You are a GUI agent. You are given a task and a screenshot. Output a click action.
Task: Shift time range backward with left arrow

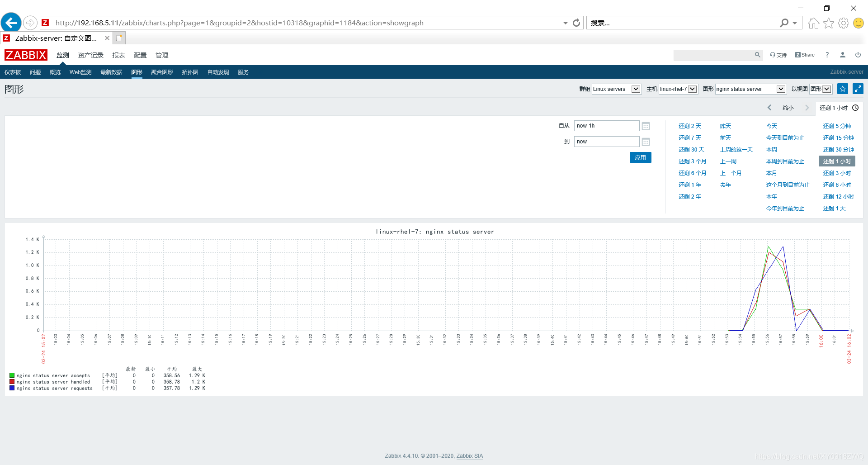[769, 108]
